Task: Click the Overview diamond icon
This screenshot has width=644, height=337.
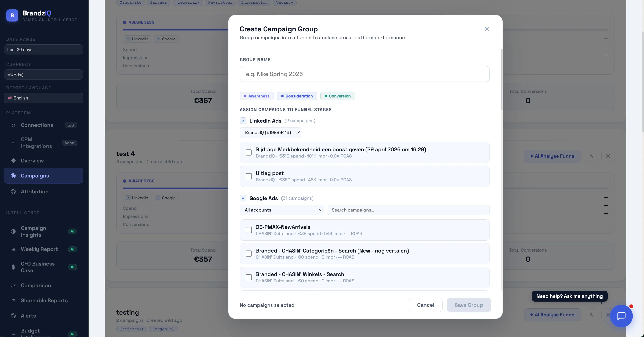Action: coord(13,161)
